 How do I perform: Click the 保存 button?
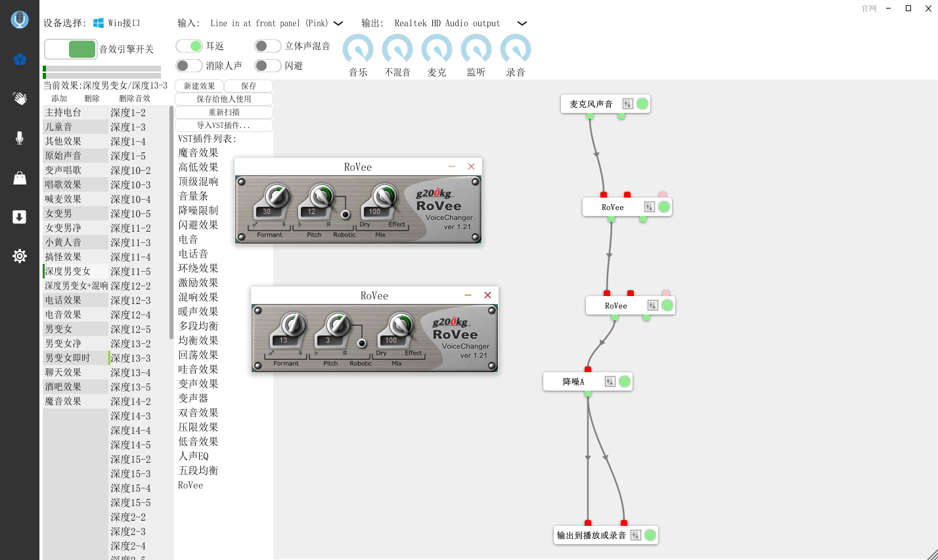(248, 86)
